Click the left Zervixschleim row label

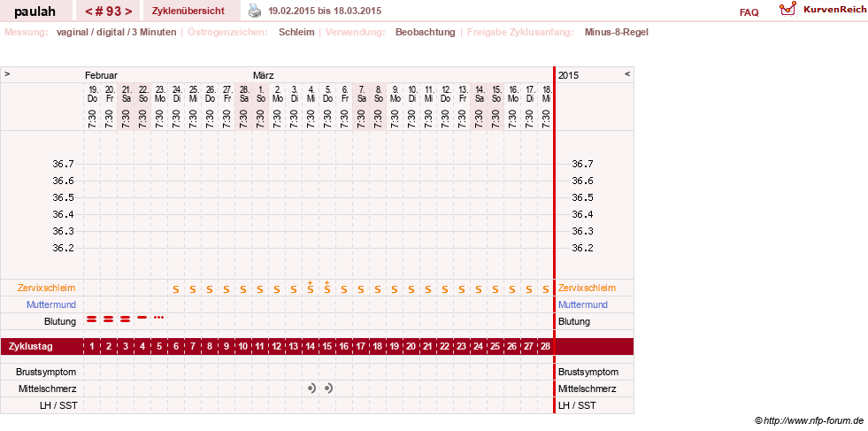[46, 289]
